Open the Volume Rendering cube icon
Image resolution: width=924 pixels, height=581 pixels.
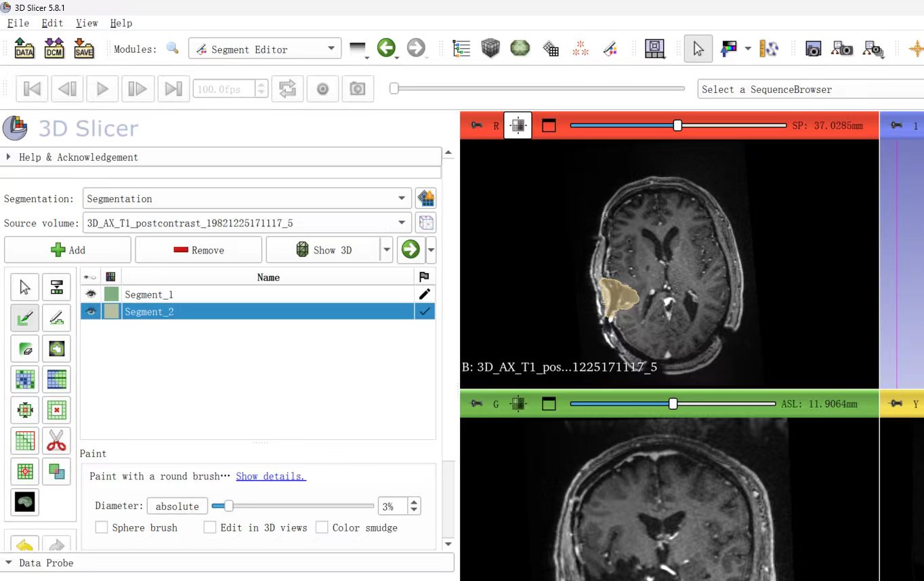(490, 49)
